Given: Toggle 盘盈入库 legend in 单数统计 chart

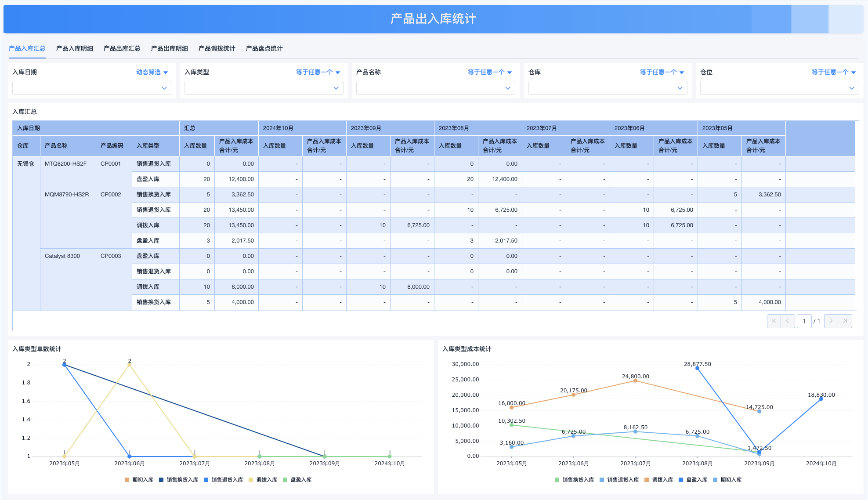Looking at the screenshot, I should coord(300,480).
